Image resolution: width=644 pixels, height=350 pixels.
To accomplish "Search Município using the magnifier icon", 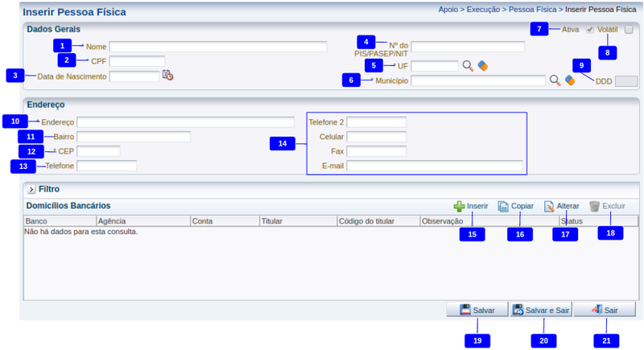I will (x=554, y=80).
